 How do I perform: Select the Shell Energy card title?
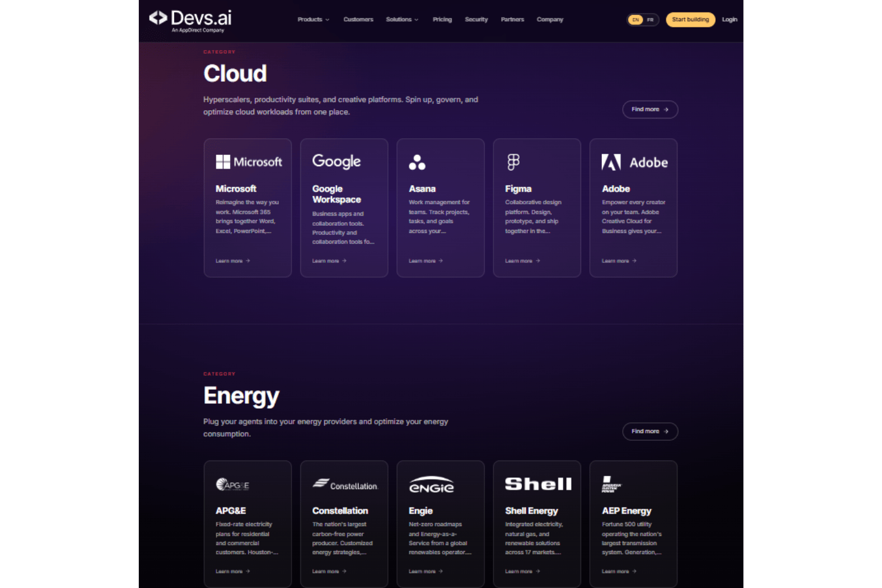click(532, 511)
